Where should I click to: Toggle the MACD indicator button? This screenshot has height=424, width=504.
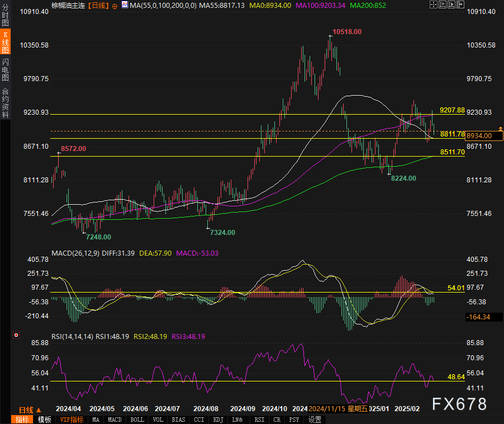(x=115, y=420)
